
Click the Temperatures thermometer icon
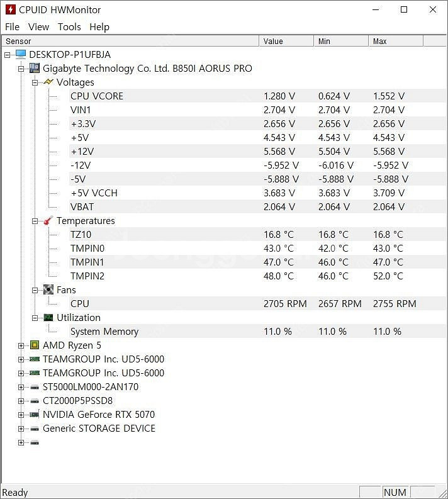coord(48,220)
